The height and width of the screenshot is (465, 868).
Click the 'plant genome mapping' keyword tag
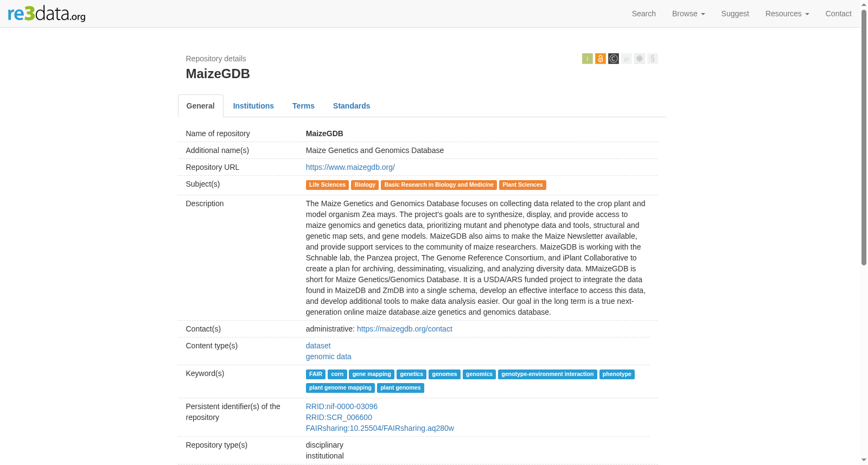click(x=340, y=388)
